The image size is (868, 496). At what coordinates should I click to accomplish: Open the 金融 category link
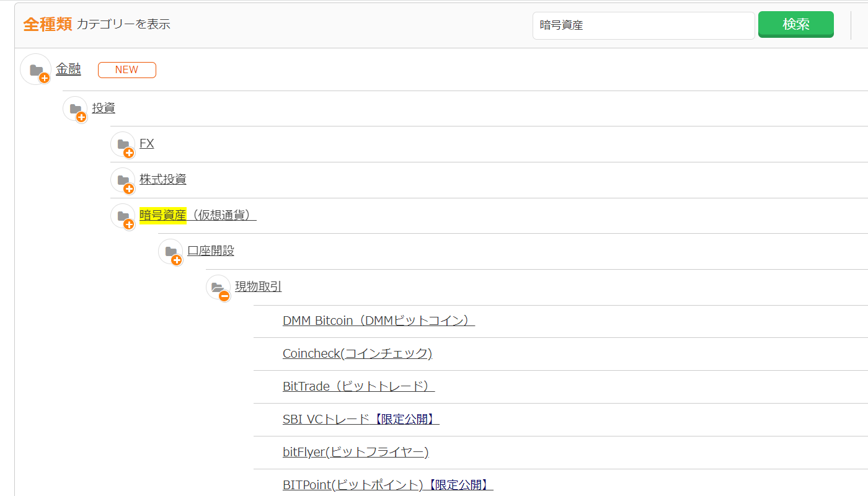tap(68, 69)
